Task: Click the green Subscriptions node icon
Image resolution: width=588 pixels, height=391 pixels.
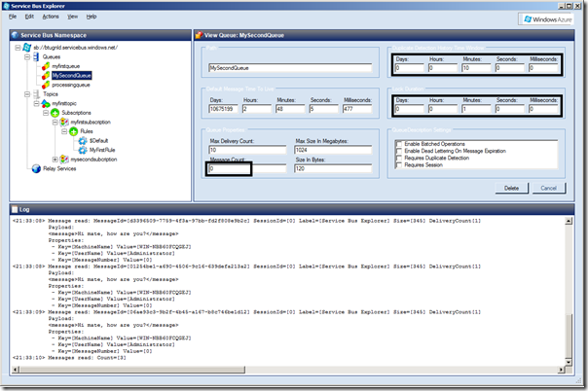Action: click(55, 113)
